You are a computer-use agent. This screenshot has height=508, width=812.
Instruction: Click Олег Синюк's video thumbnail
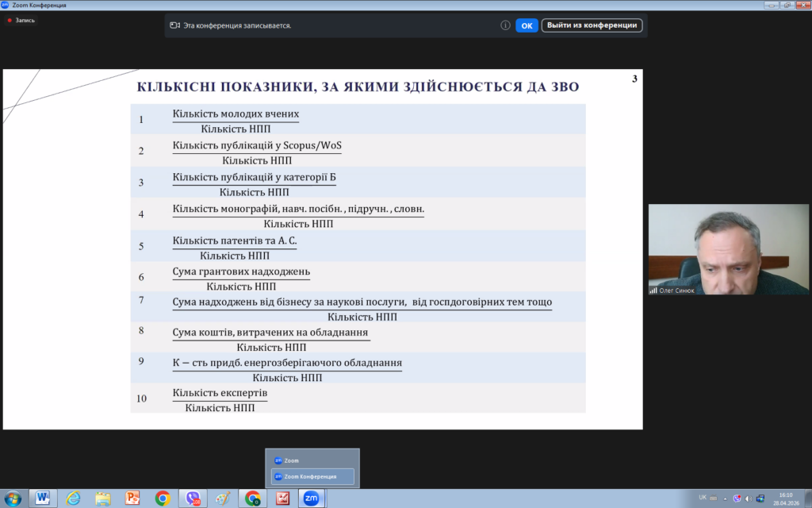point(730,250)
